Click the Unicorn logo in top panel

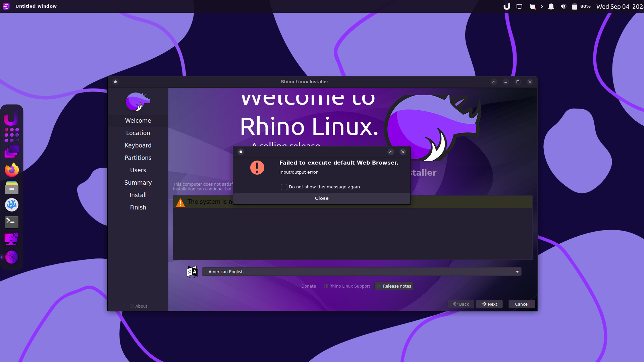(x=507, y=6)
